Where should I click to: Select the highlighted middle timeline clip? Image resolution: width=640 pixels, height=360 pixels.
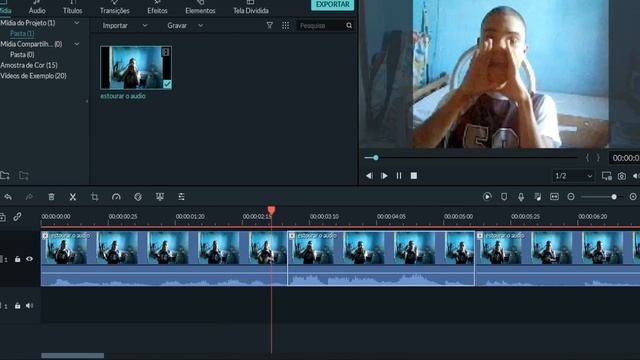[x=381, y=258]
